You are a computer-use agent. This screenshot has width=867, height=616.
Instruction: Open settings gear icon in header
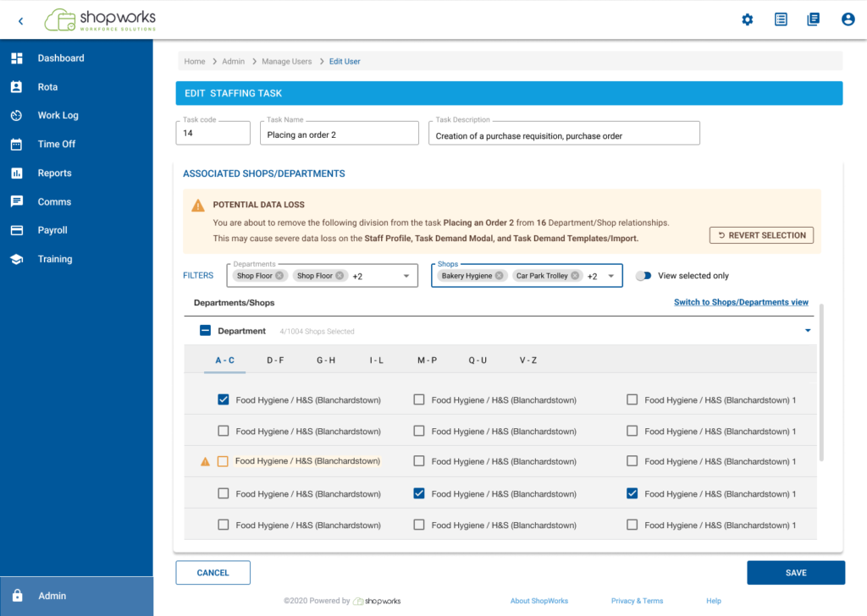tap(747, 19)
